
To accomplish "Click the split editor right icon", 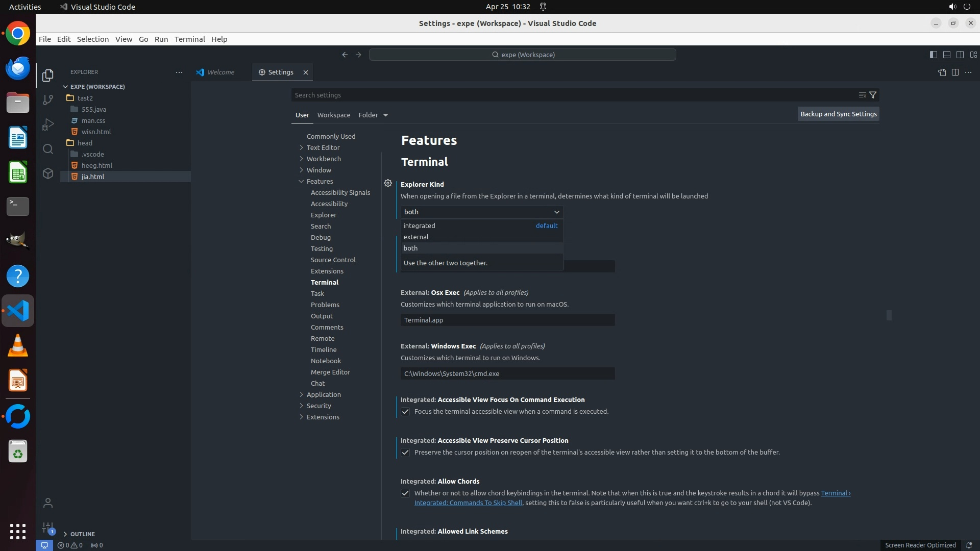I will pyautogui.click(x=955, y=72).
